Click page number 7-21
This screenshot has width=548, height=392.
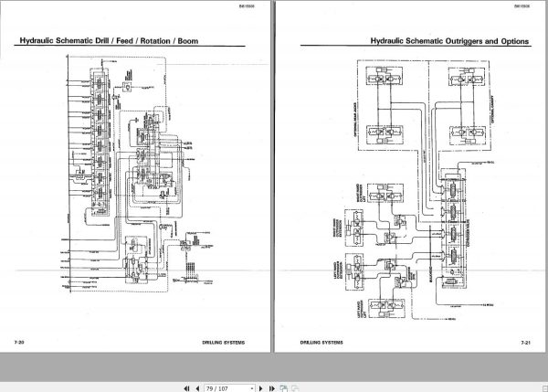click(x=526, y=343)
